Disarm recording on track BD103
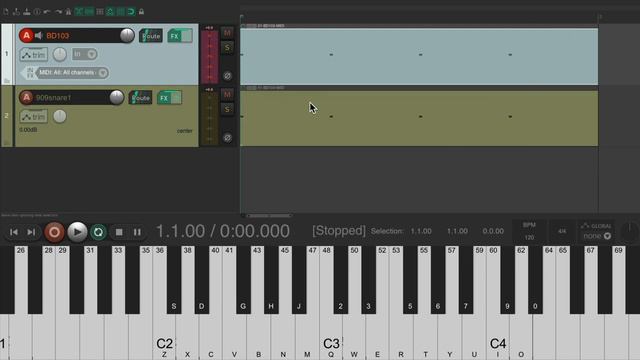The height and width of the screenshot is (360, 640). [x=26, y=36]
